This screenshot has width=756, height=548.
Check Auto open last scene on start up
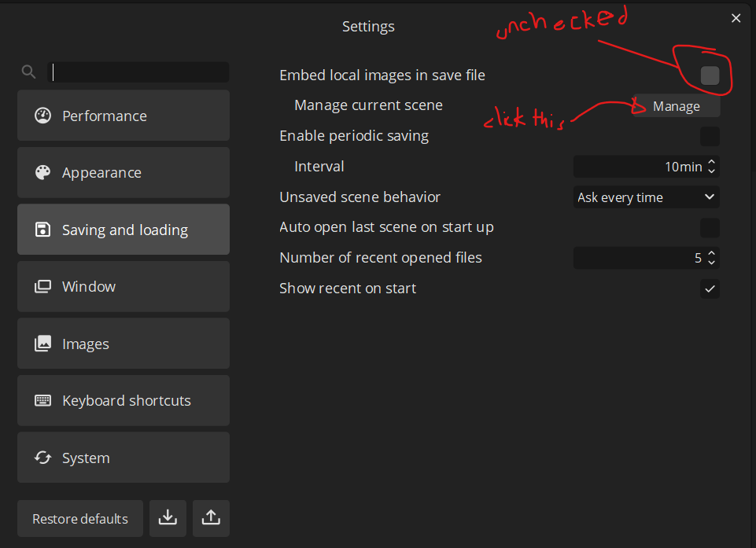click(710, 228)
